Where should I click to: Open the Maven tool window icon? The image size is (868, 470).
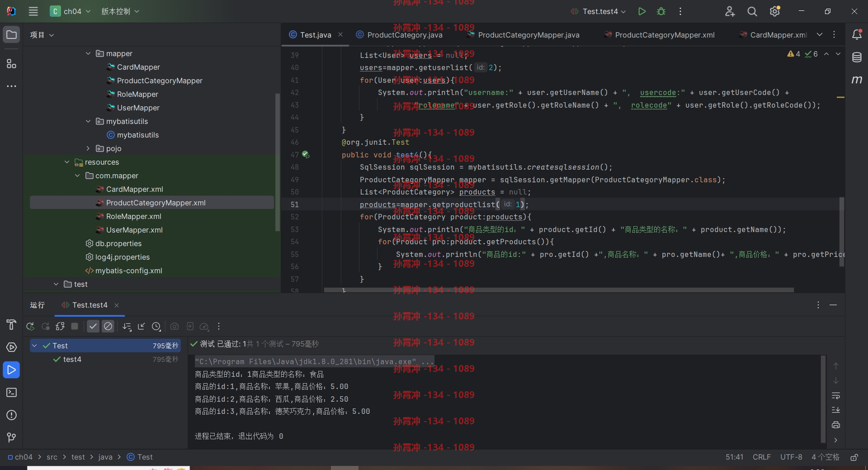coord(857,80)
